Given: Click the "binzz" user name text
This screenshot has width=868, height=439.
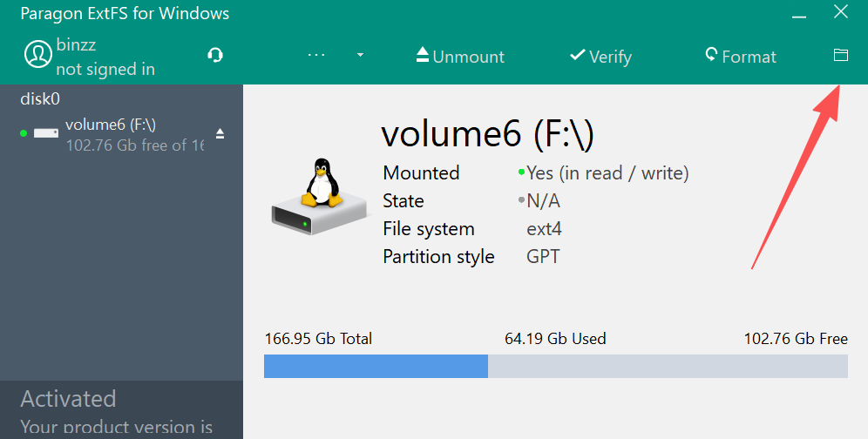Looking at the screenshot, I should [77, 44].
